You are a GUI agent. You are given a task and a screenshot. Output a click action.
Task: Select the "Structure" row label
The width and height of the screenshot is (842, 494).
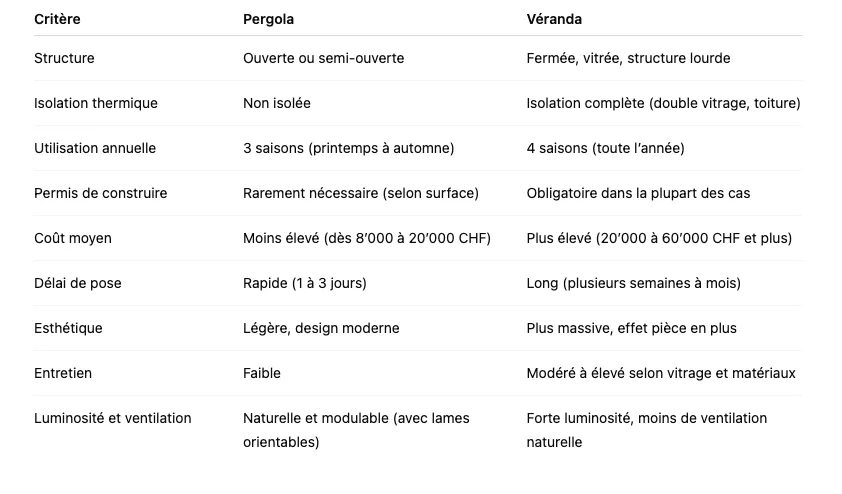tap(64, 58)
